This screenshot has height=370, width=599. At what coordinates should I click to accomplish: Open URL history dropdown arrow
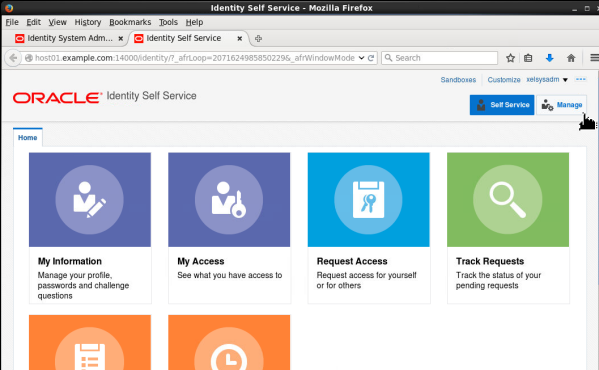(x=361, y=58)
